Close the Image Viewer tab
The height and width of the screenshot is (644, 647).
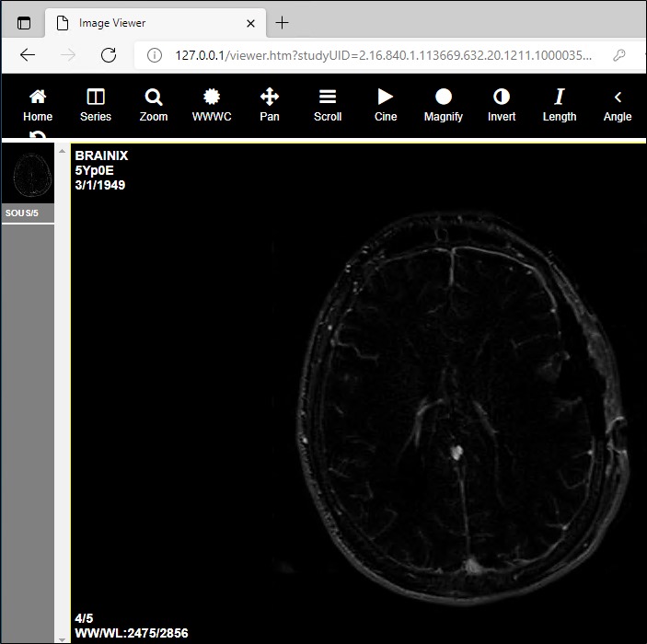tap(250, 23)
